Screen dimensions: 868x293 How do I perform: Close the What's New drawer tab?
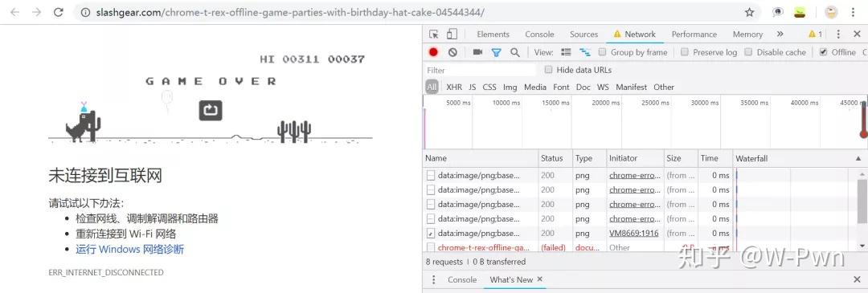(540, 279)
